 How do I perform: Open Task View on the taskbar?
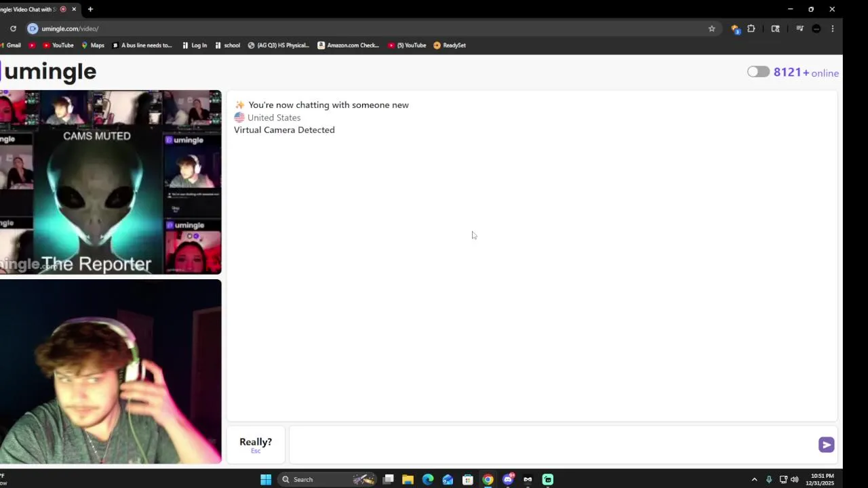coord(388,479)
